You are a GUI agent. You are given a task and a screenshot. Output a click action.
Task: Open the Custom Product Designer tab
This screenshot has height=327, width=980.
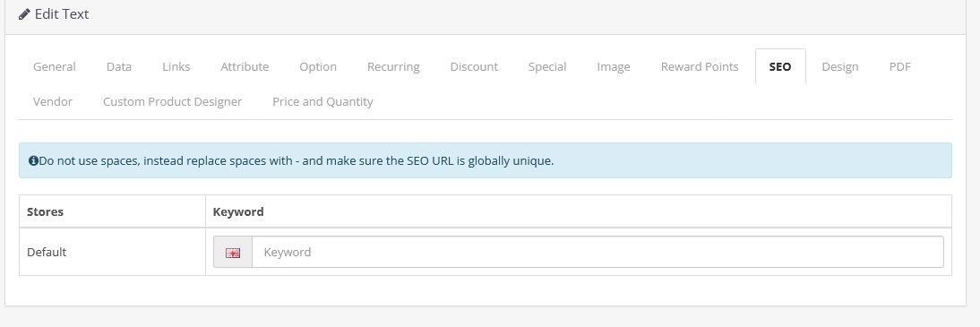tap(173, 101)
